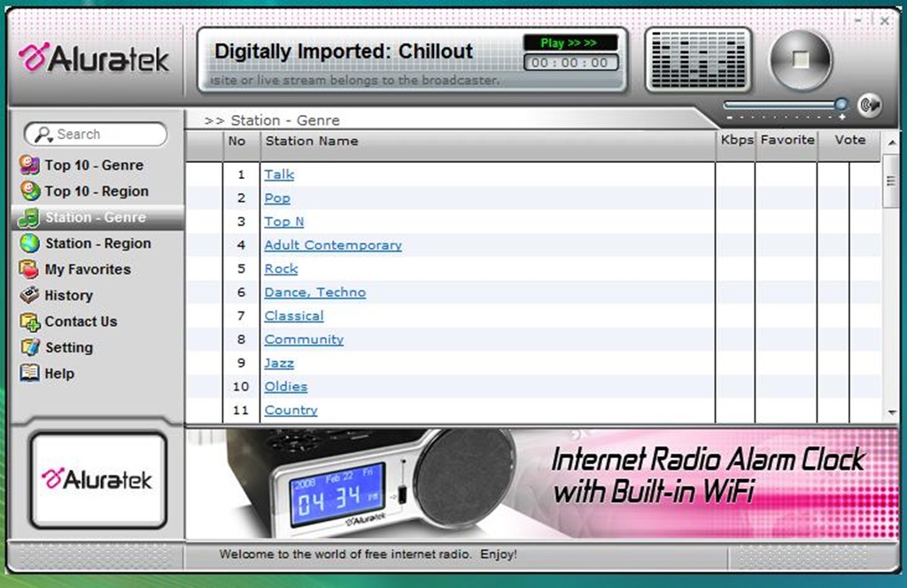Click the Help book icon
The height and width of the screenshot is (588, 907).
click(30, 374)
